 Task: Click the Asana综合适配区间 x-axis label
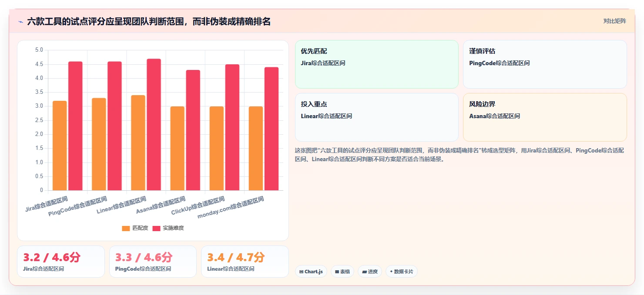[x=161, y=205]
